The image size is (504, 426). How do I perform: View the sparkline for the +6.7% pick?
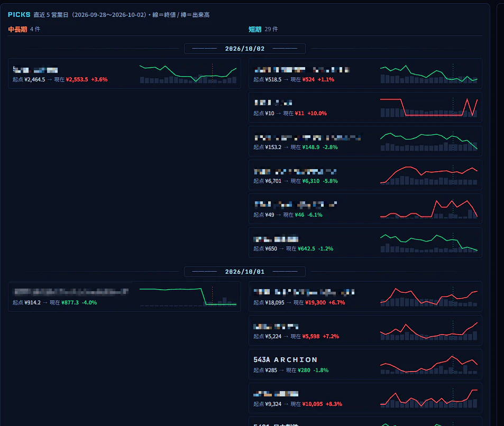[x=429, y=297]
